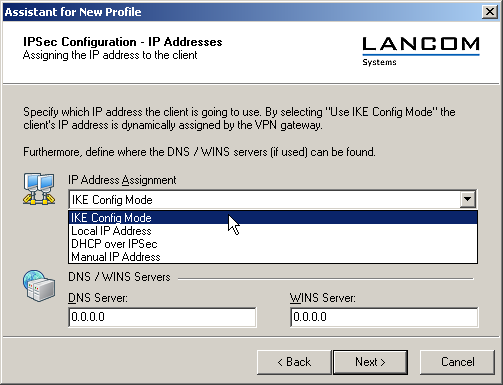Viewport: 503px width, 385px height.
Task: Choose Local IP Address from the list
Action: pos(273,231)
